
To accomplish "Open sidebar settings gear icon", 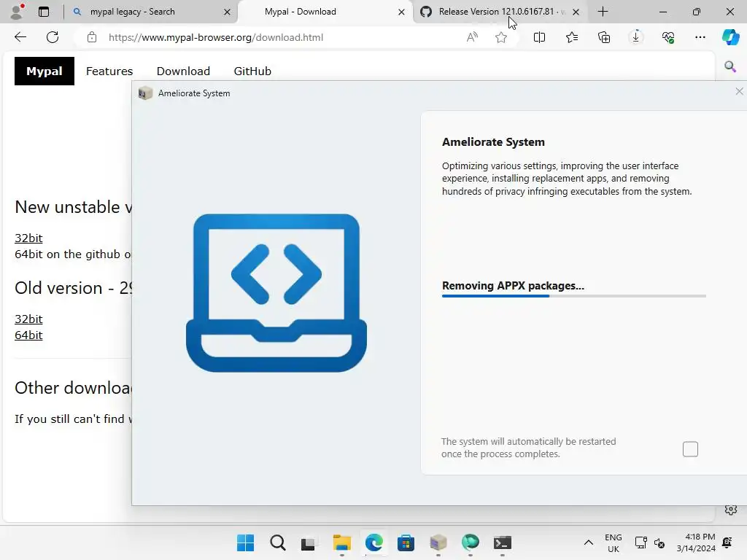I will 730,510.
